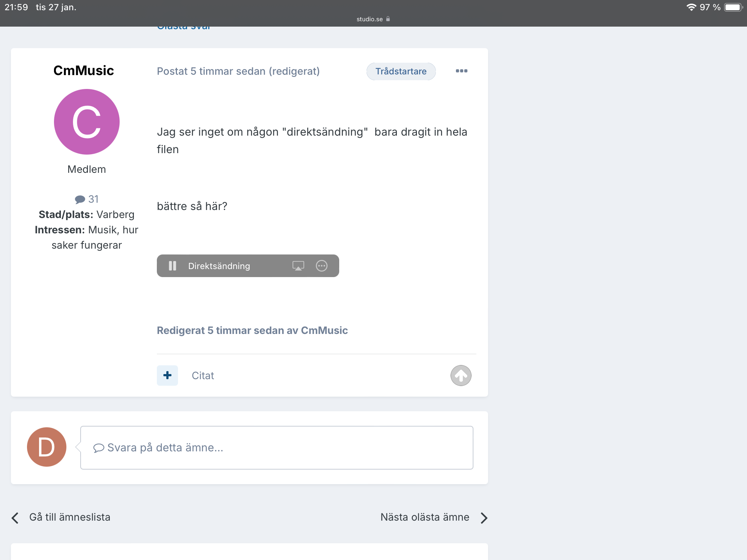Screen dimensions: 747x560
Task: Open the post options three-dot menu
Action: tap(461, 71)
